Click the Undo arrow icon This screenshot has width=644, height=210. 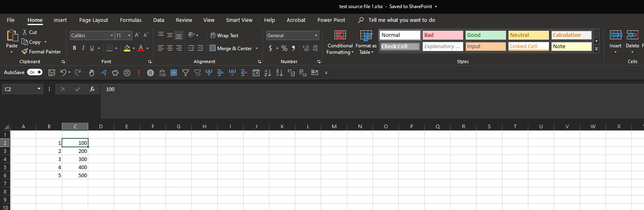(63, 73)
